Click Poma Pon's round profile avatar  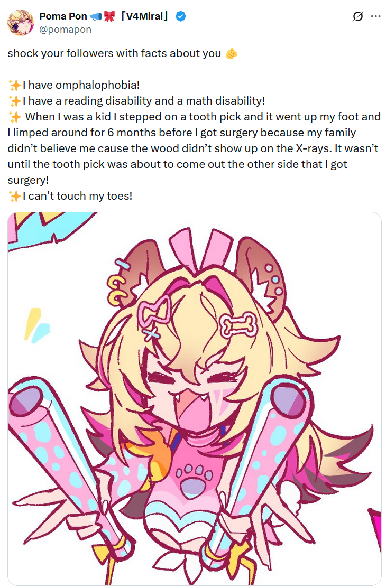click(x=20, y=23)
